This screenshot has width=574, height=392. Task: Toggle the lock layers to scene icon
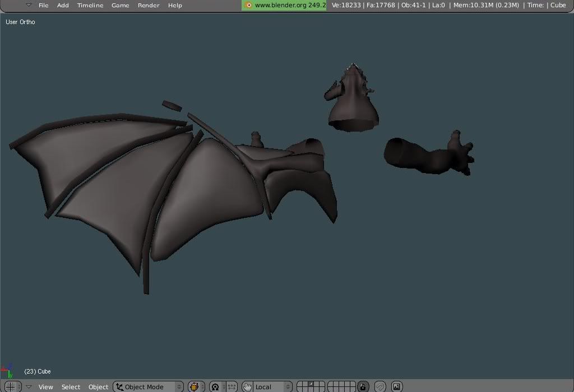pos(363,386)
